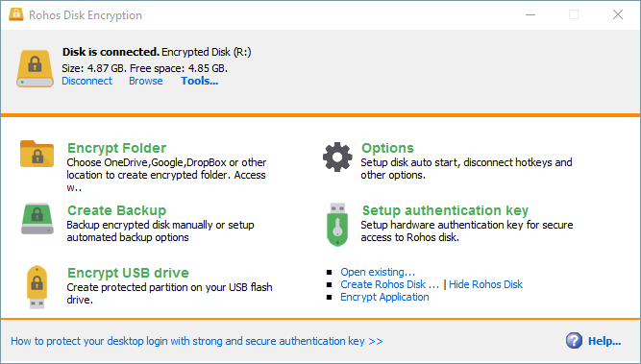Click the Hide Rohos Disk link

coord(485,284)
